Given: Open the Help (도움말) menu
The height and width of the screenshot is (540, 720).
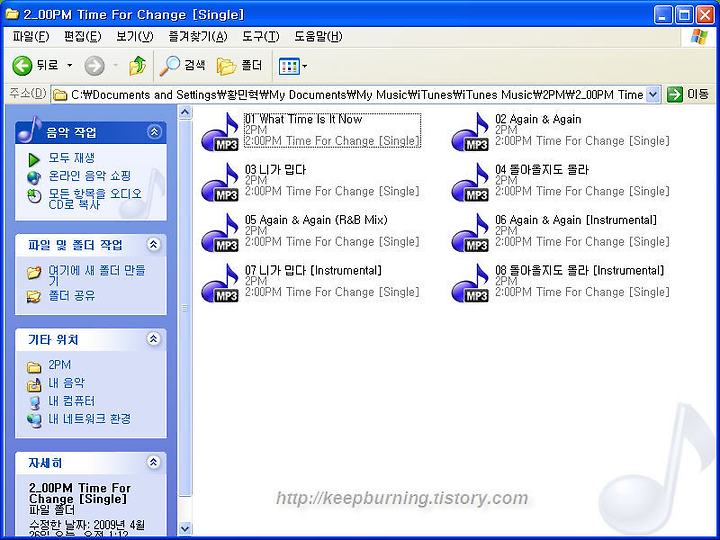Looking at the screenshot, I should coord(318,36).
